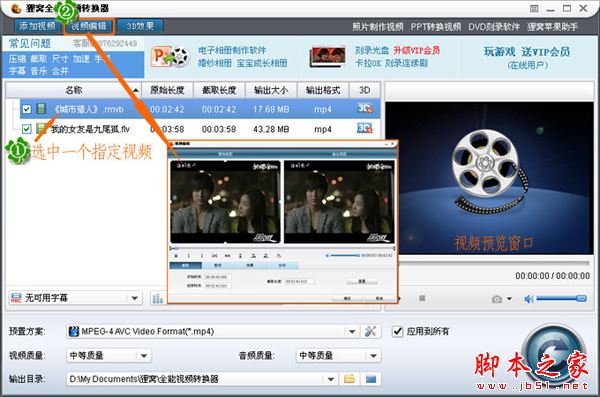
Task: Open the main menu icon beside minimize
Action: (x=534, y=8)
